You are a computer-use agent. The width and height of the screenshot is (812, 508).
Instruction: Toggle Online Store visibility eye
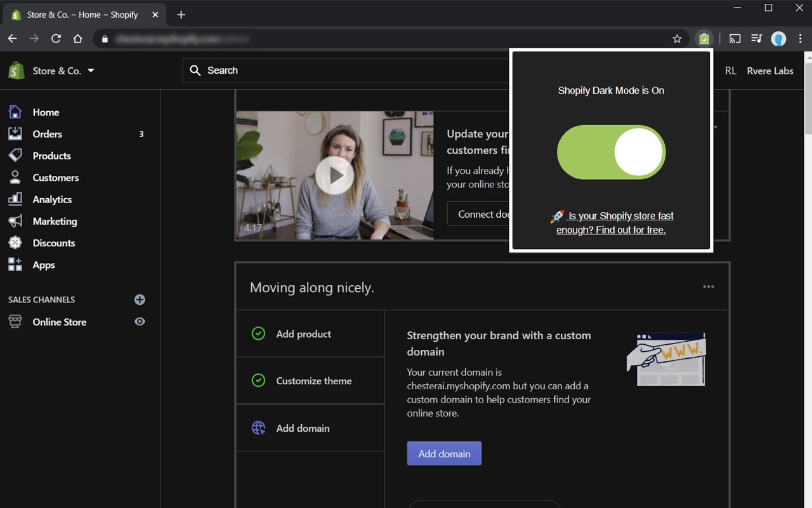click(140, 321)
